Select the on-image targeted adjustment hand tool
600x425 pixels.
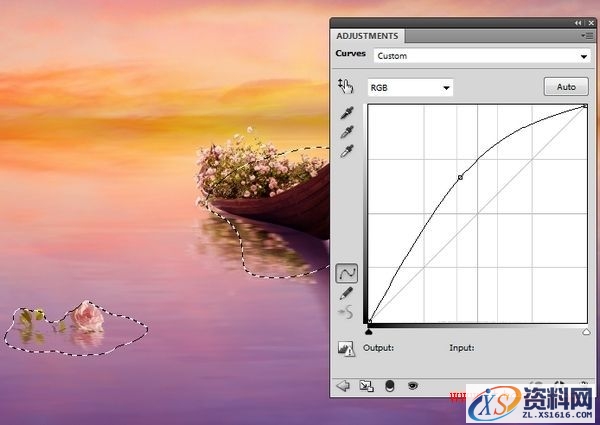tap(347, 88)
